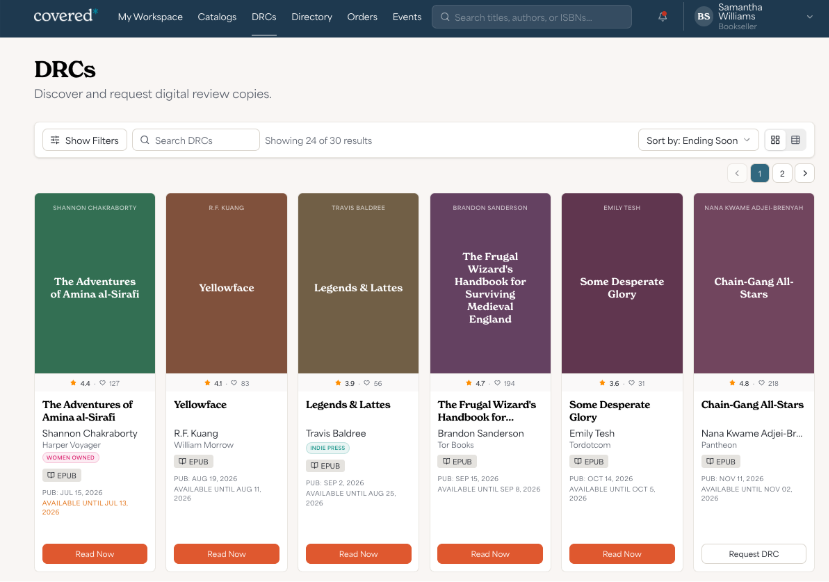Click star rating 3.6 on Some Desperate Glory
Screen dimensions: 829x582
click(x=609, y=383)
